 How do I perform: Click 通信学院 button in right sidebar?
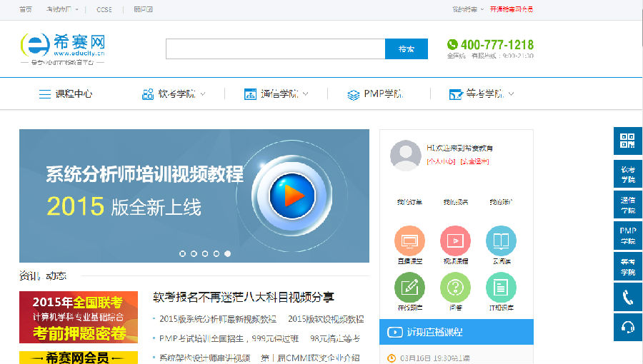point(627,205)
